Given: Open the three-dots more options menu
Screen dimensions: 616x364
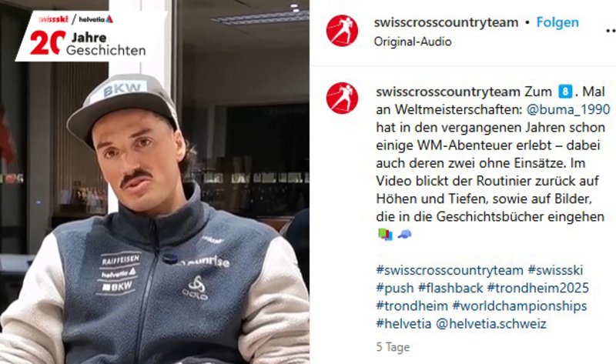Looking at the screenshot, I should coord(611,30).
